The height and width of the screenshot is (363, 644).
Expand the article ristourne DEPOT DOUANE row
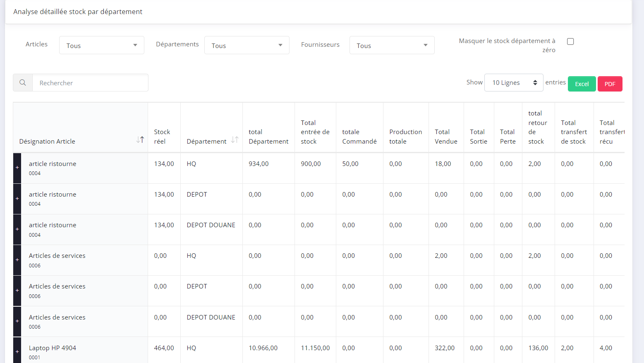[x=17, y=229]
